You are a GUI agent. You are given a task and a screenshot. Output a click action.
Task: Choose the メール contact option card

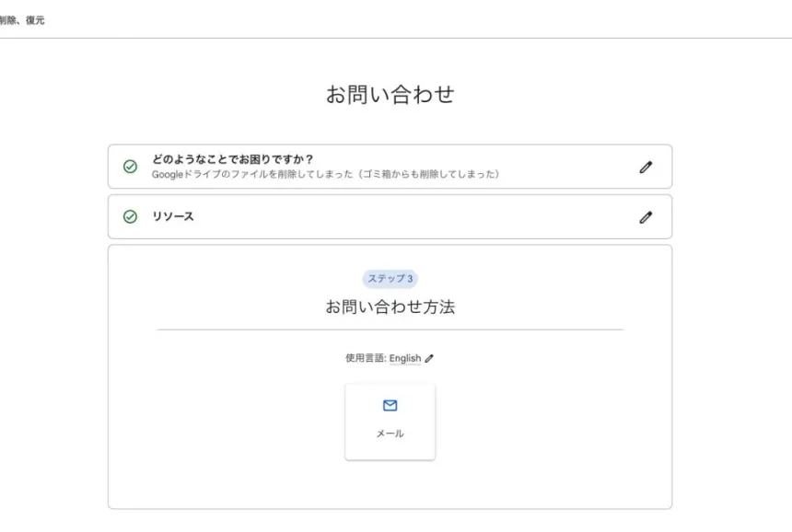click(390, 422)
